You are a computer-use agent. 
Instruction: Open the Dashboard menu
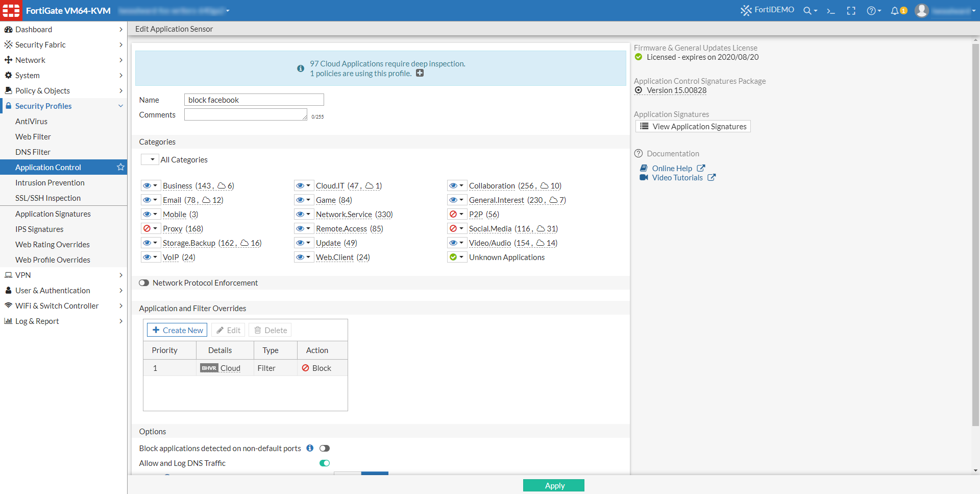(x=63, y=29)
